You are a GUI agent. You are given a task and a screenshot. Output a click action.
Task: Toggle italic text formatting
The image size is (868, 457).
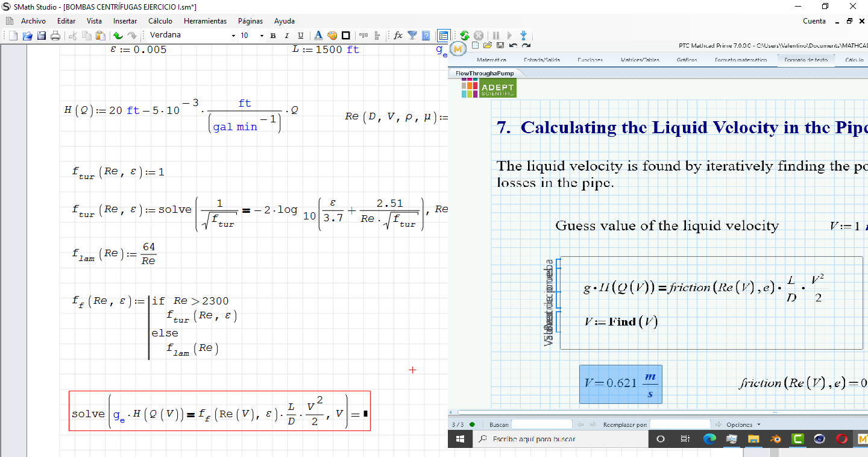click(286, 36)
